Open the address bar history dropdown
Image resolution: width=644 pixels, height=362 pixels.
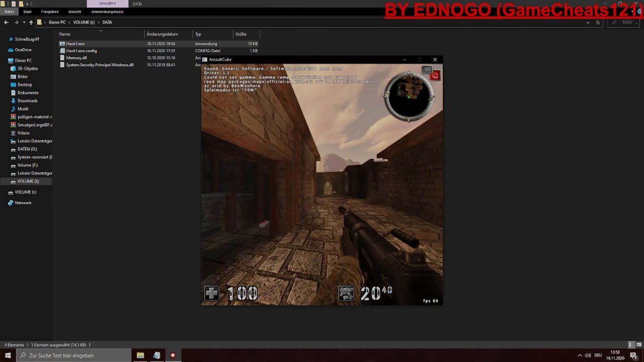pyautogui.click(x=588, y=22)
